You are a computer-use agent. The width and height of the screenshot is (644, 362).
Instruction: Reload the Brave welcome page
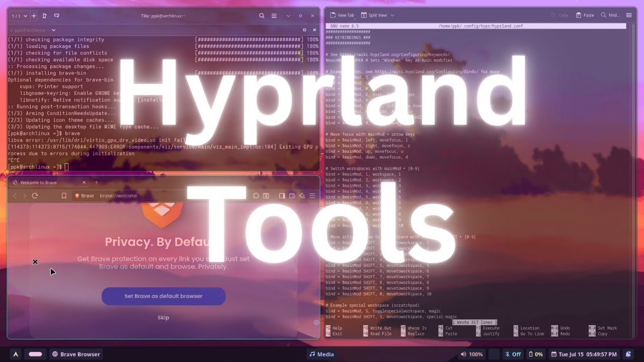click(35, 196)
